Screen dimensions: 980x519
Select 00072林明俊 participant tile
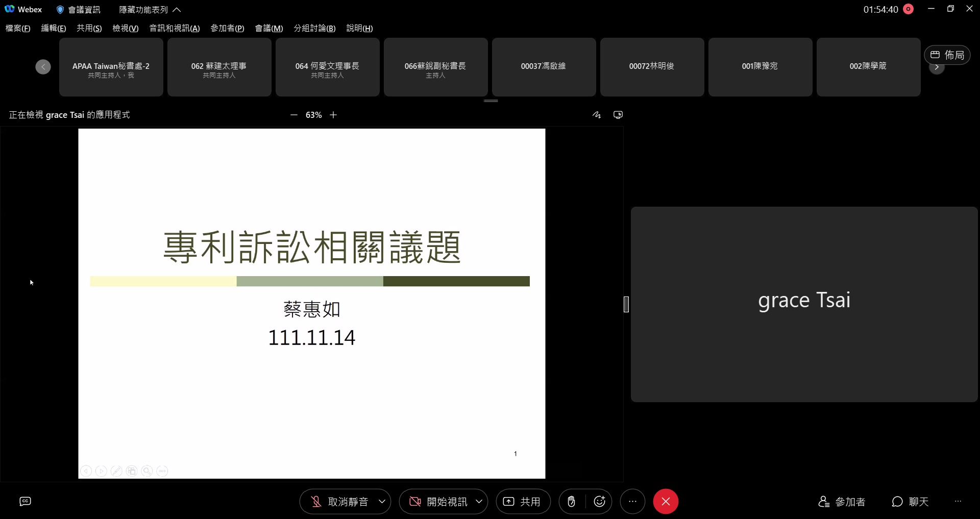click(652, 67)
